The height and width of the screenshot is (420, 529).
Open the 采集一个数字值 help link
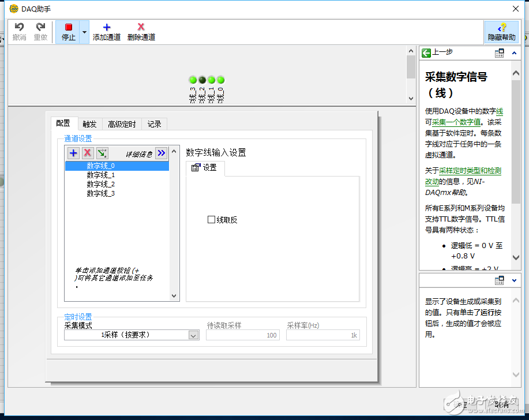[x=456, y=122]
